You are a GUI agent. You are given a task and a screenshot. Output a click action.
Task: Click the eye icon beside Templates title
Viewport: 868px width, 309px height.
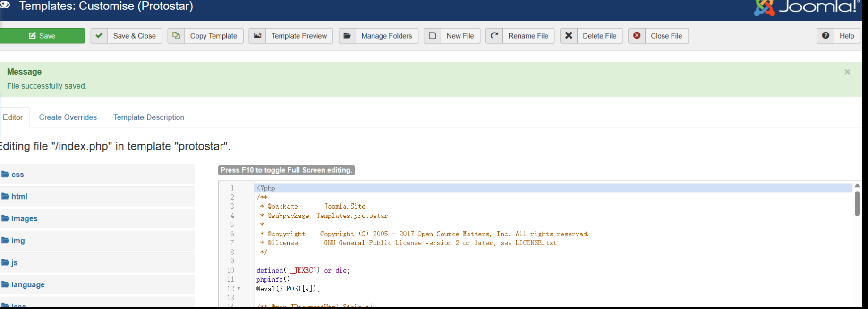[x=5, y=6]
